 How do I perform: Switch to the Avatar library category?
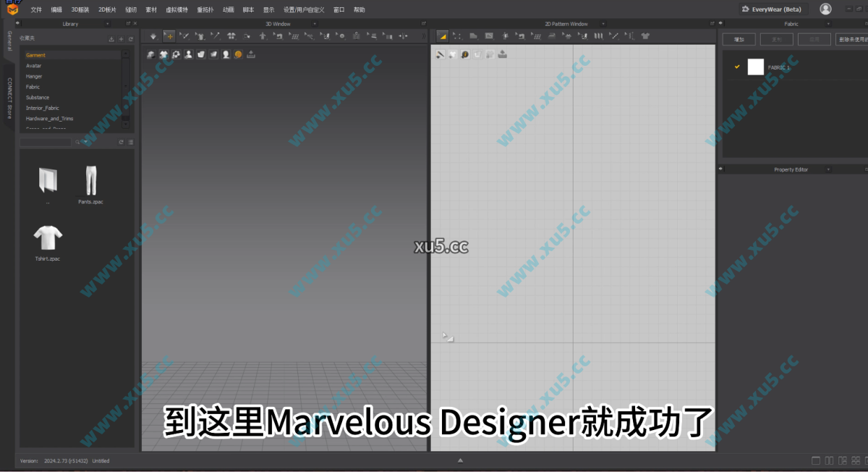tap(35, 65)
